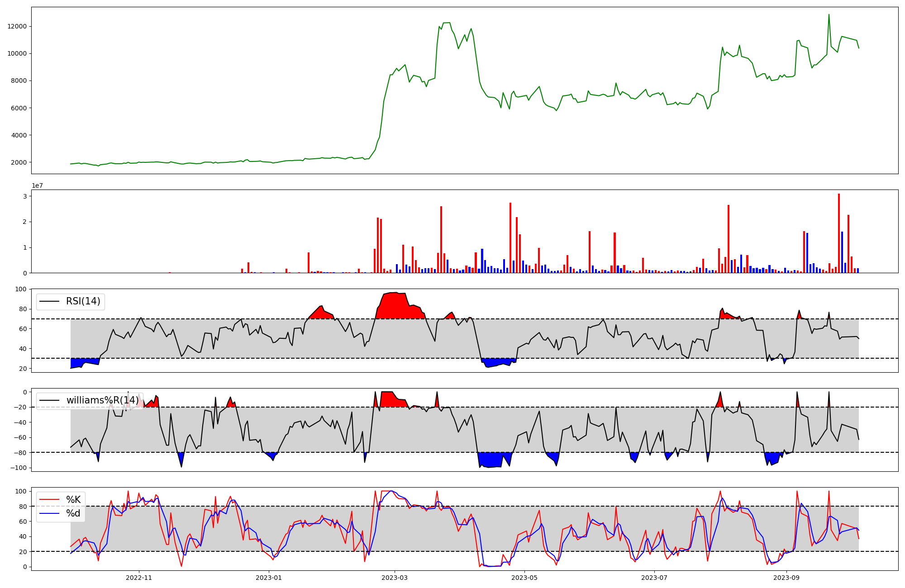Click the 2023-05 date axis label
Image resolution: width=905 pixels, height=588 pixels.
tap(524, 578)
